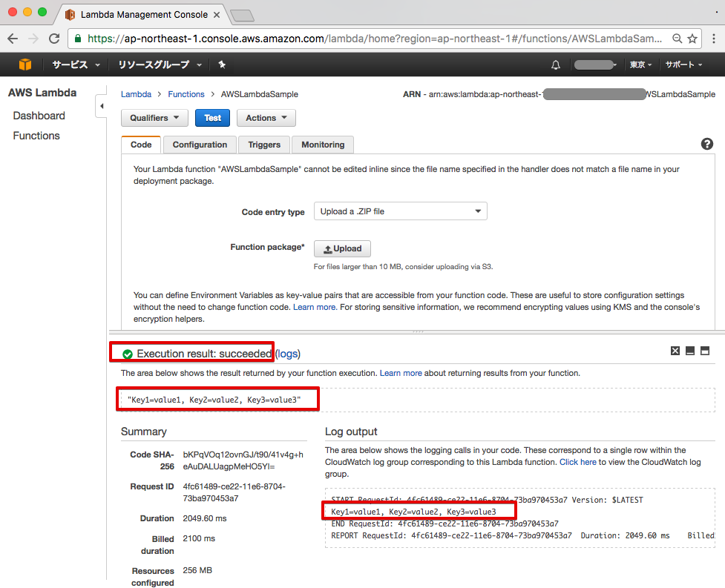
Task: Open help via the question mark icon
Action: tap(706, 144)
